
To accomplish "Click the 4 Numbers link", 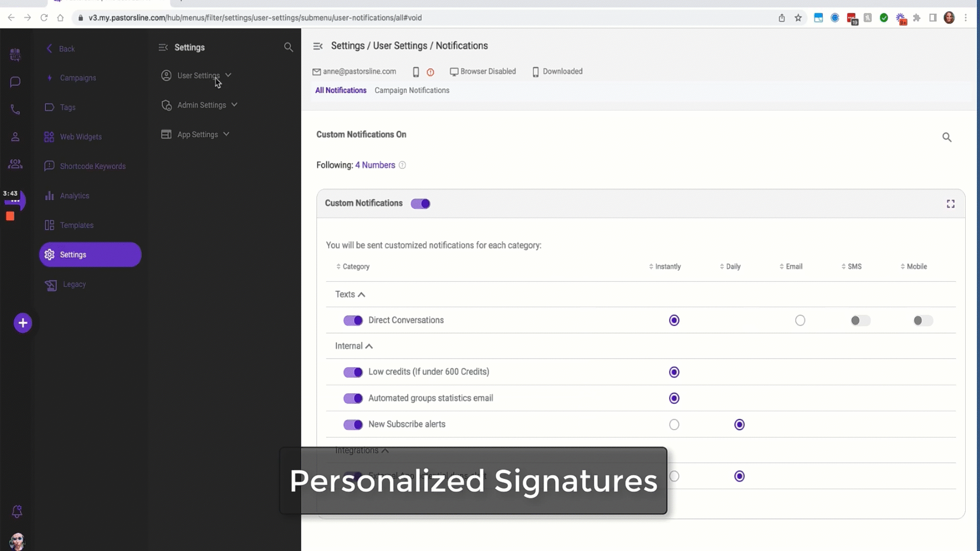I will tap(375, 165).
